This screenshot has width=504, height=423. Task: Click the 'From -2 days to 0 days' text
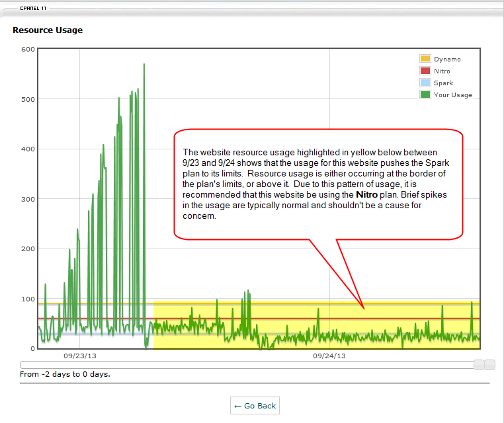(x=65, y=374)
